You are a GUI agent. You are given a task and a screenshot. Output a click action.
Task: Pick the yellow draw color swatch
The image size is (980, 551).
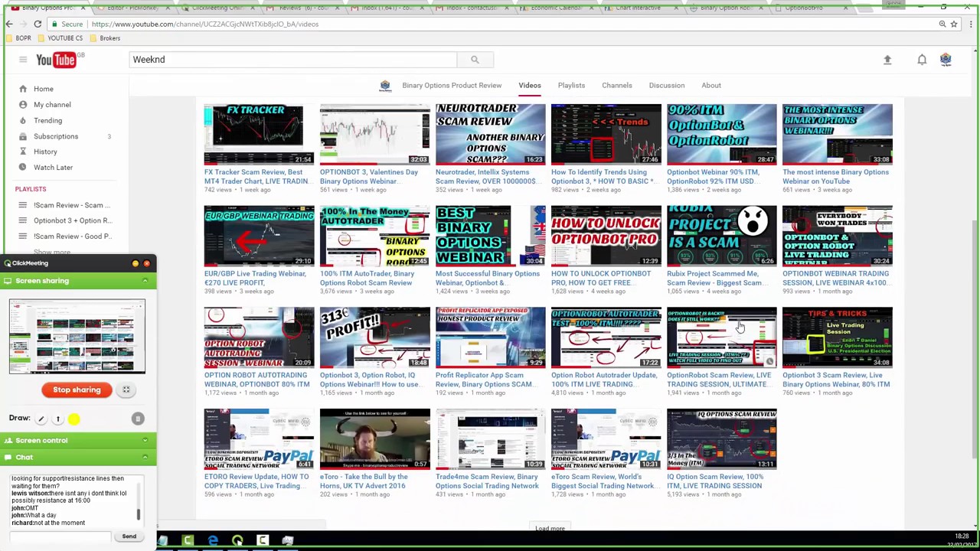tap(73, 419)
